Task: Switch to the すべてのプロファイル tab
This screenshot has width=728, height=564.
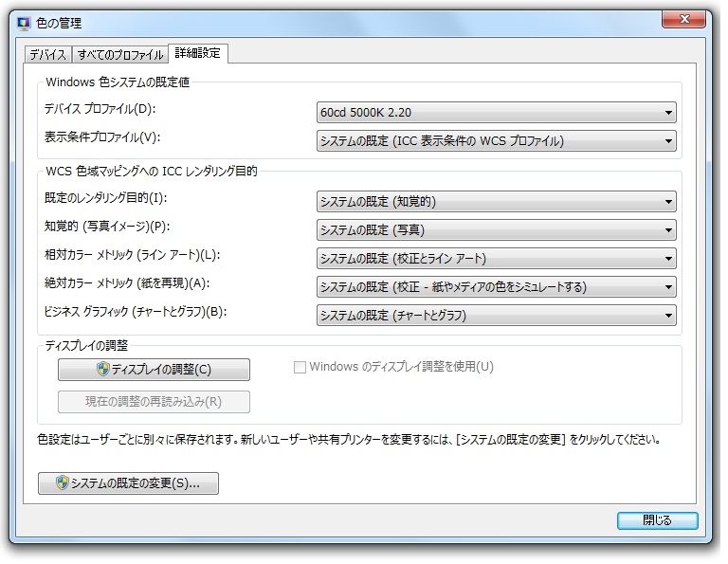Action: tap(120, 55)
